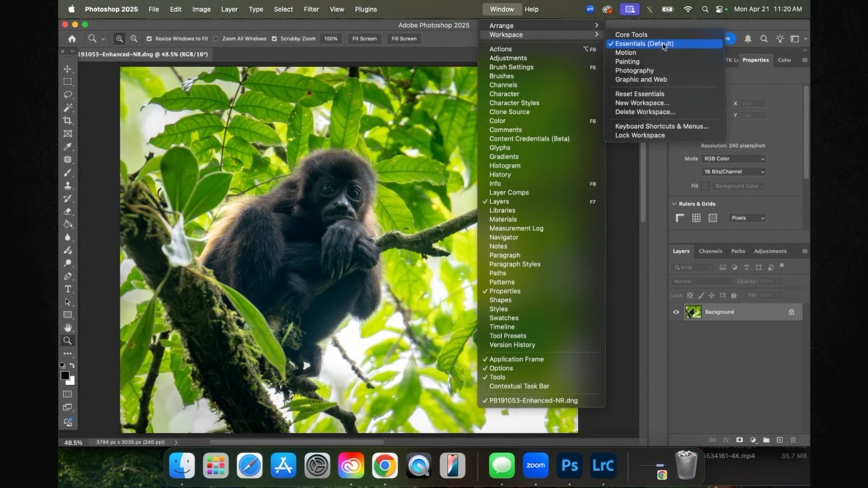Uncheck Resize Windows to Fit
This screenshot has width=868, height=488.
click(148, 38)
